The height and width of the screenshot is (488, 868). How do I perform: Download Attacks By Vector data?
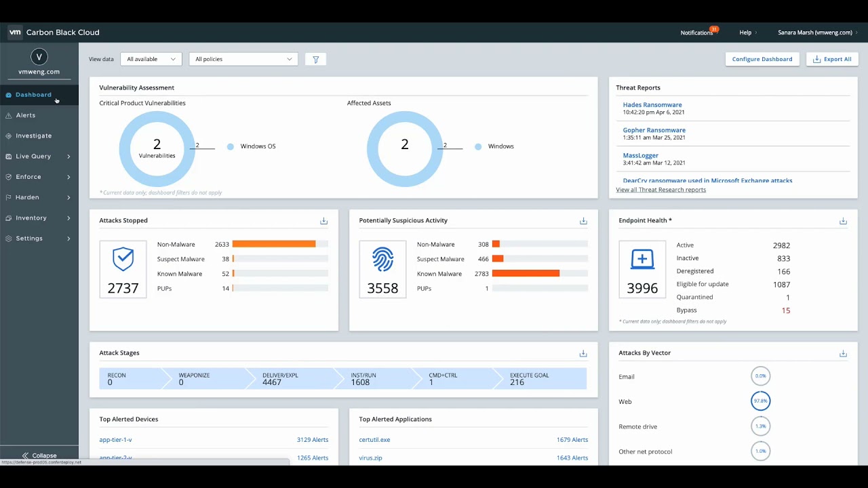coord(843,353)
